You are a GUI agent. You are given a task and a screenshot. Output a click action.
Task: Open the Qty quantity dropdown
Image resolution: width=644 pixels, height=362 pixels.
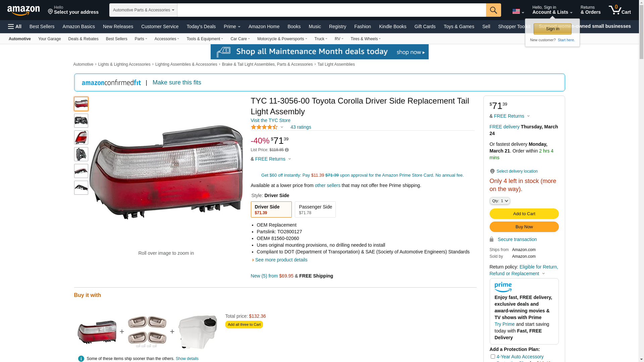pos(499,201)
